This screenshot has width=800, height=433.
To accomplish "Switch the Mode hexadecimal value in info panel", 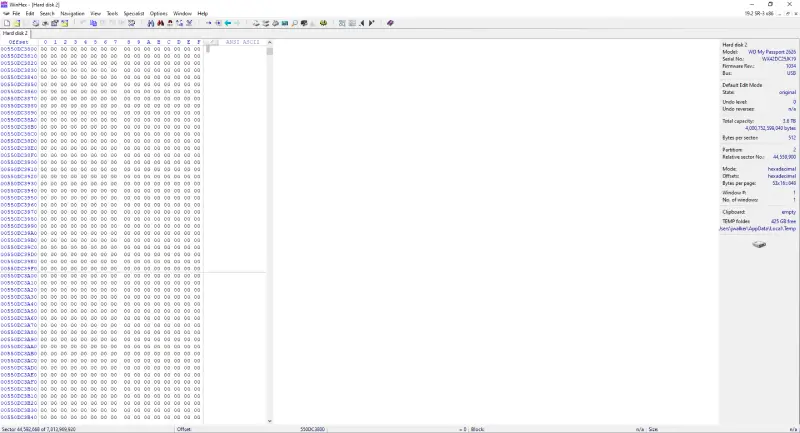I will click(x=781, y=169).
